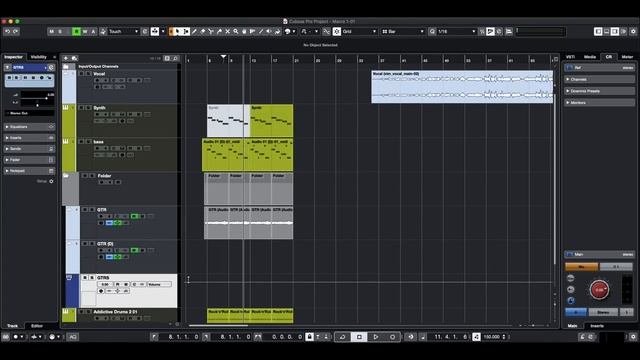The image size is (640, 360).
Task: Click the red Control Room level knob
Action: click(x=599, y=290)
